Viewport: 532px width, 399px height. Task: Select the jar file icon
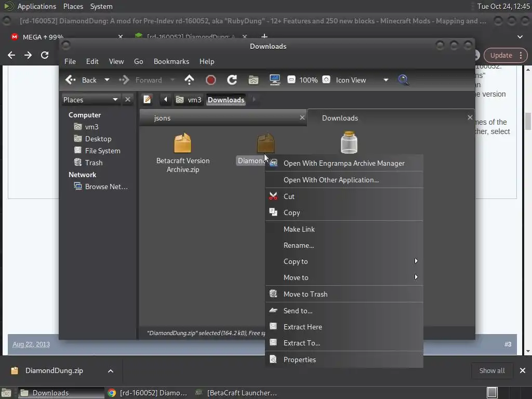349,142
